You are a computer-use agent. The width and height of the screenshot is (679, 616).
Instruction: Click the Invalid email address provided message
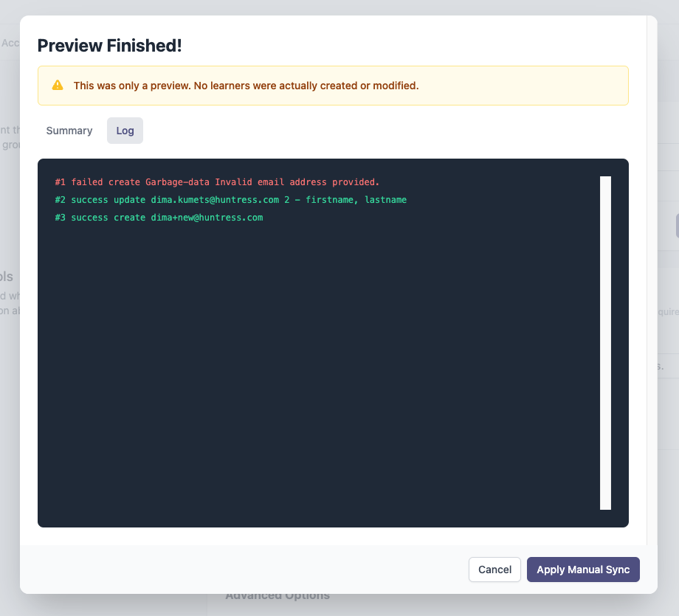pyautogui.click(x=297, y=182)
